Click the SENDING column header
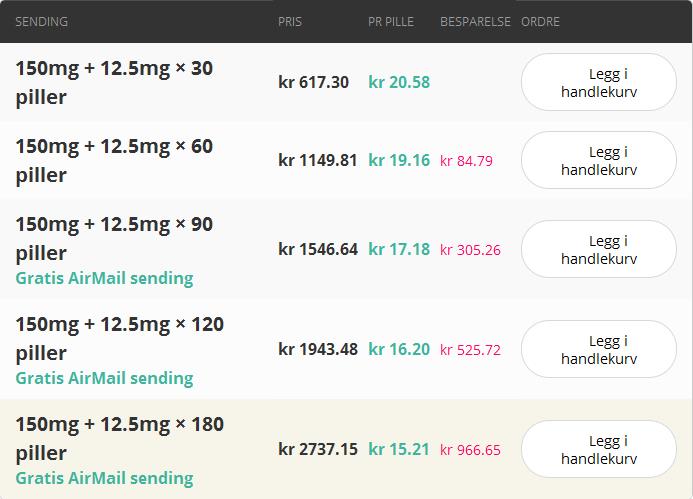The image size is (693, 499). (x=41, y=22)
